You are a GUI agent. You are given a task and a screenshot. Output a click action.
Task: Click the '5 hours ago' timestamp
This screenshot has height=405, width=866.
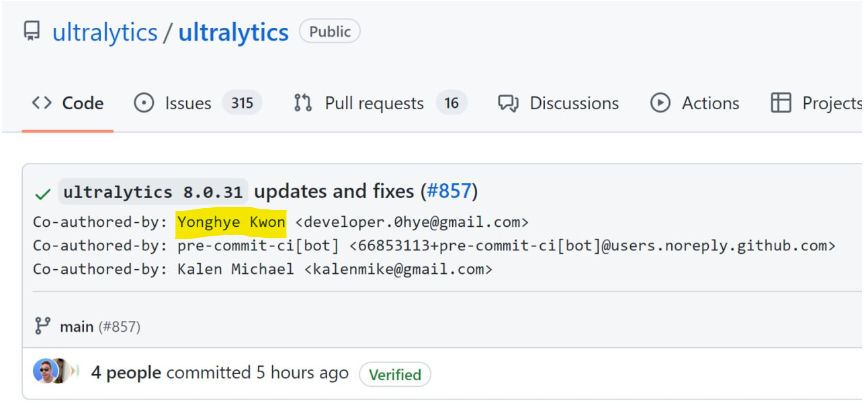coord(303,373)
